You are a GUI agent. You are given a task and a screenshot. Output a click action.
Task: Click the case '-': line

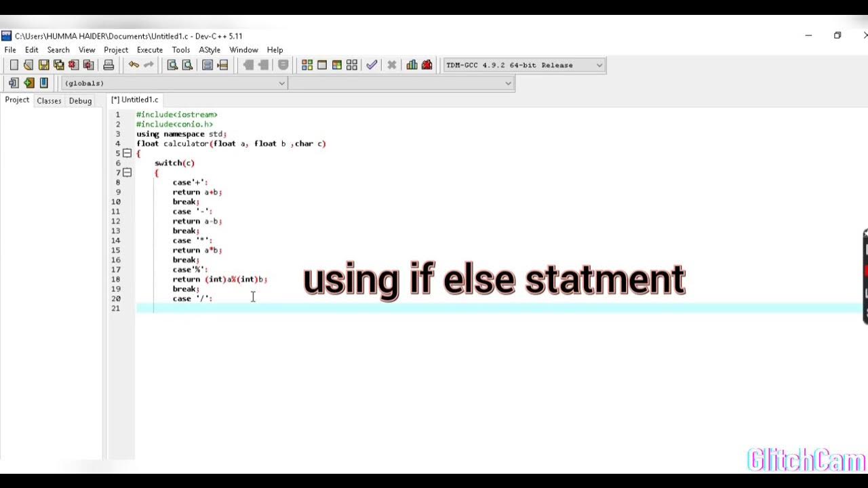pyautogui.click(x=193, y=211)
